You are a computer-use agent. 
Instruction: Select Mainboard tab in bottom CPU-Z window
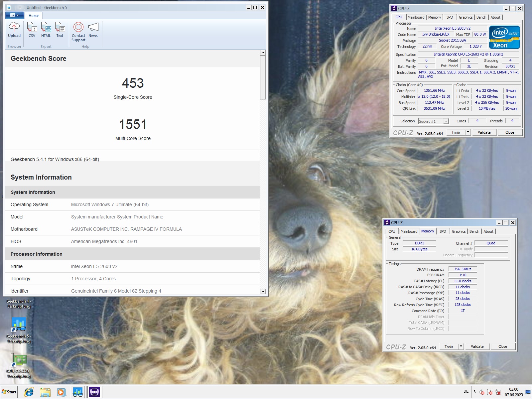(x=409, y=231)
